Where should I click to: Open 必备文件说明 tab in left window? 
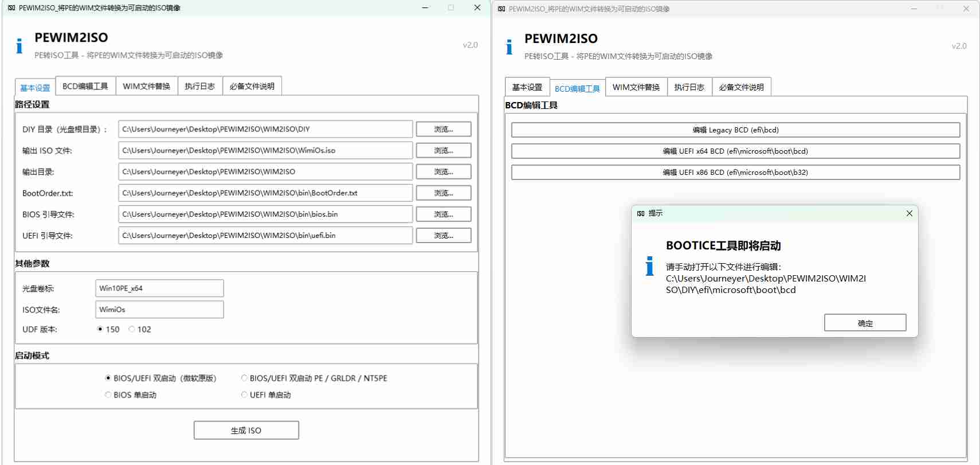click(x=252, y=86)
